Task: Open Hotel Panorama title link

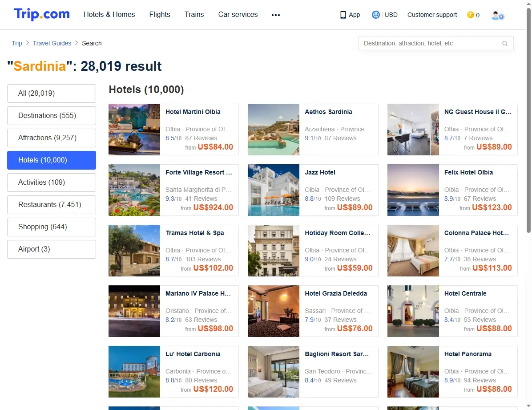Action: pos(468,353)
